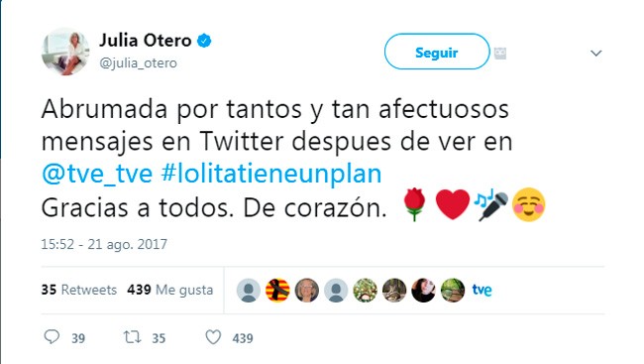Open the #lolitatieneunplan hashtag
The image size is (644, 364).
(271, 174)
